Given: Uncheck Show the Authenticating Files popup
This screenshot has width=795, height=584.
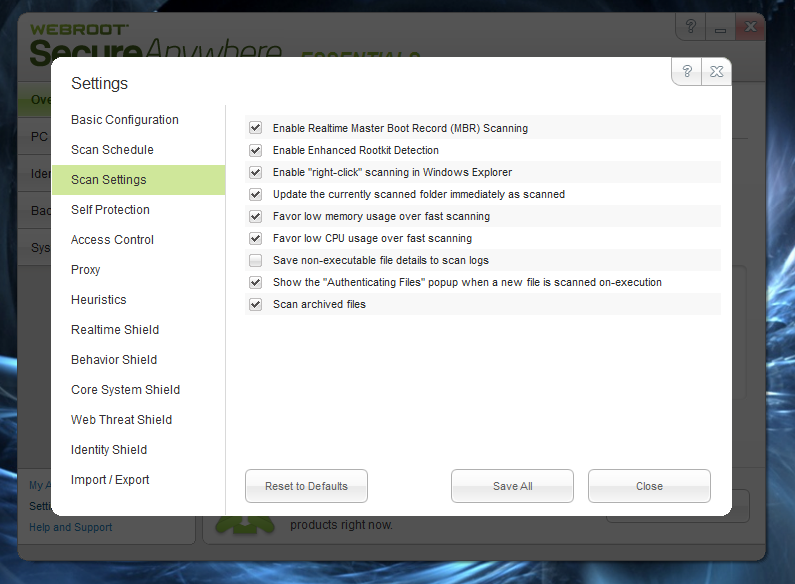Looking at the screenshot, I should [256, 282].
